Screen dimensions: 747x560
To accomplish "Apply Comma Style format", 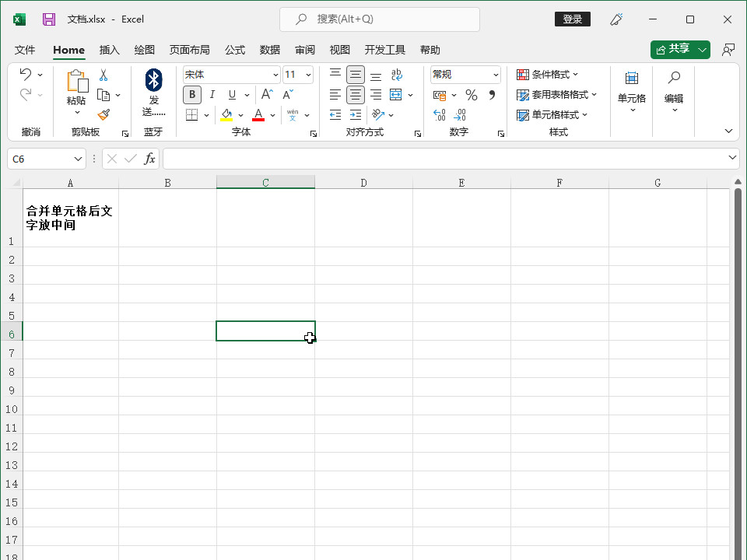I will (x=492, y=95).
